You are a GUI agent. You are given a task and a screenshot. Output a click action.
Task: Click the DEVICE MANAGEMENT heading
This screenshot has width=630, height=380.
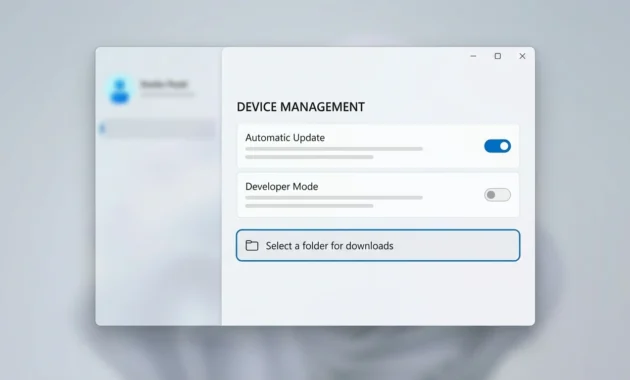[x=301, y=107]
